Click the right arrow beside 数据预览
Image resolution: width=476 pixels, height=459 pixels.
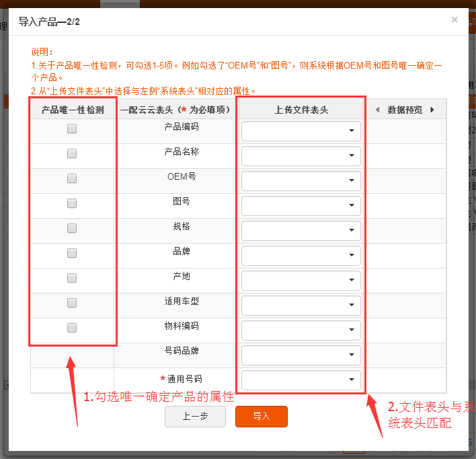coord(432,110)
